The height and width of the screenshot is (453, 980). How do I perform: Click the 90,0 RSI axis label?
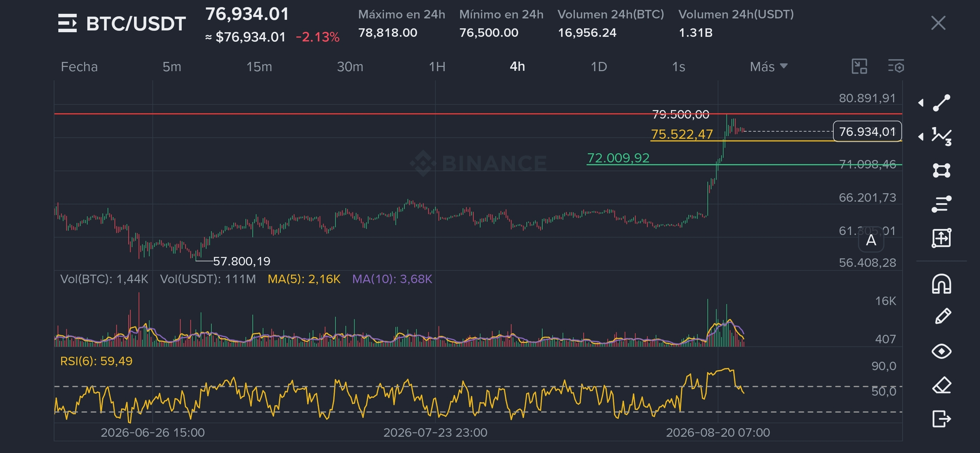pos(884,366)
